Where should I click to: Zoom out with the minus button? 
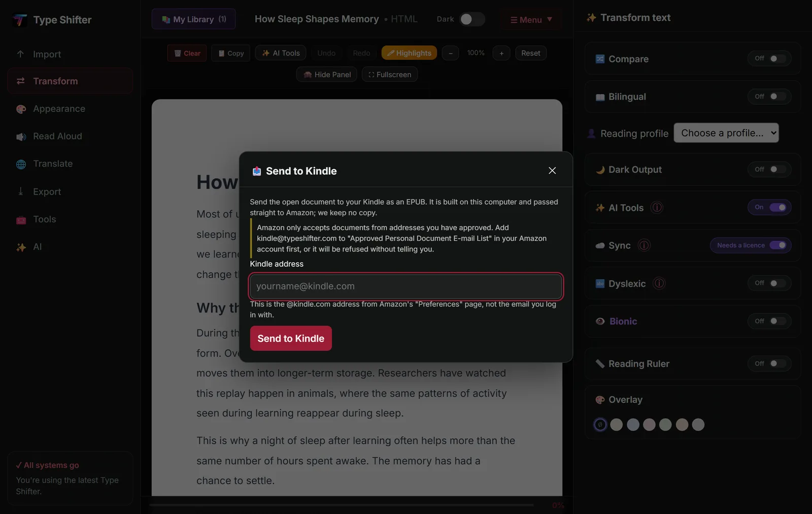(x=451, y=53)
